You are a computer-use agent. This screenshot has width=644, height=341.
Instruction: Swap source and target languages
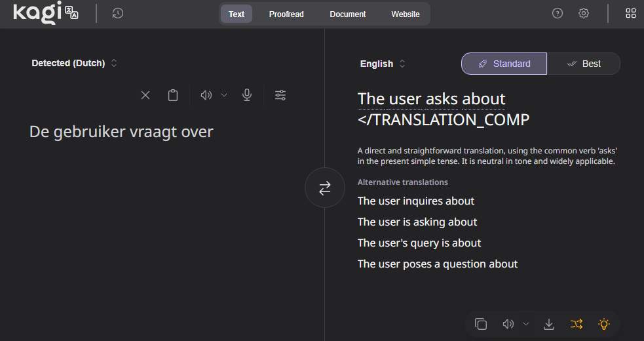[x=324, y=188]
